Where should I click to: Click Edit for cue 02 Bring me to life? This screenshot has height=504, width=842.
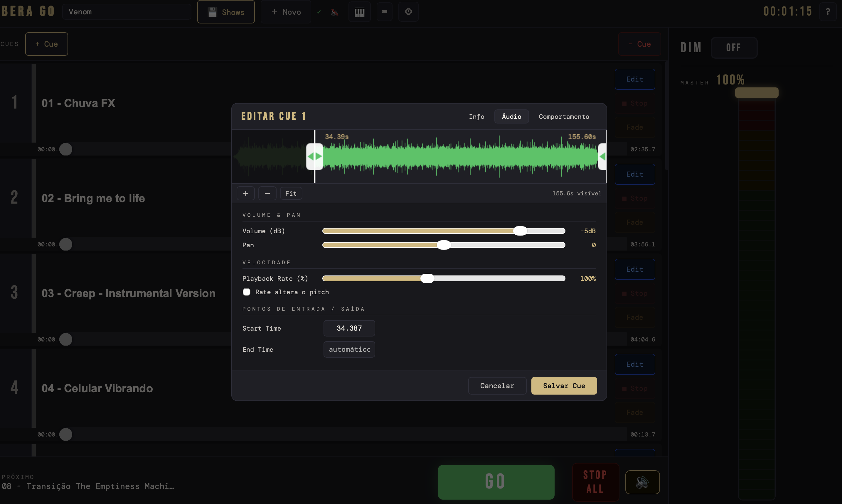(x=635, y=174)
